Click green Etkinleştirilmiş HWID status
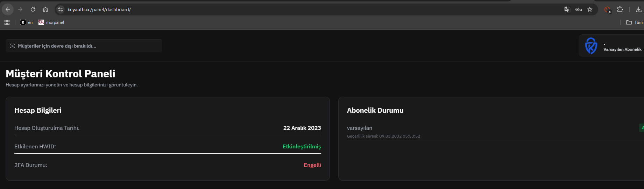 [302, 146]
